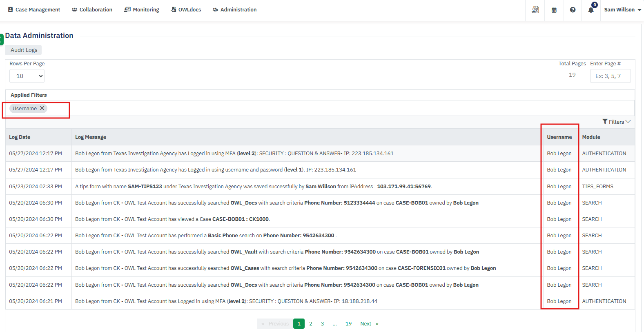This screenshot has width=644, height=332.
Task: Select the OWL_Vault search log message
Action: point(277,252)
